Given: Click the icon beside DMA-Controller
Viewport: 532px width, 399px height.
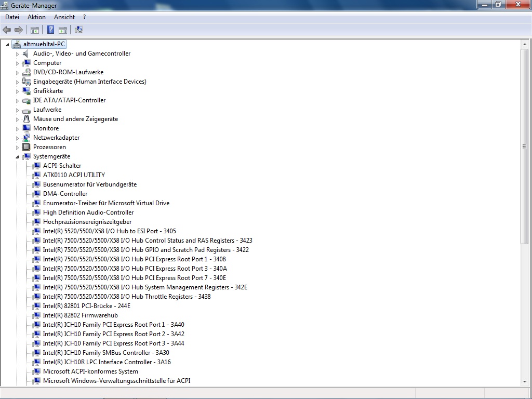Looking at the screenshot, I should coord(36,194).
